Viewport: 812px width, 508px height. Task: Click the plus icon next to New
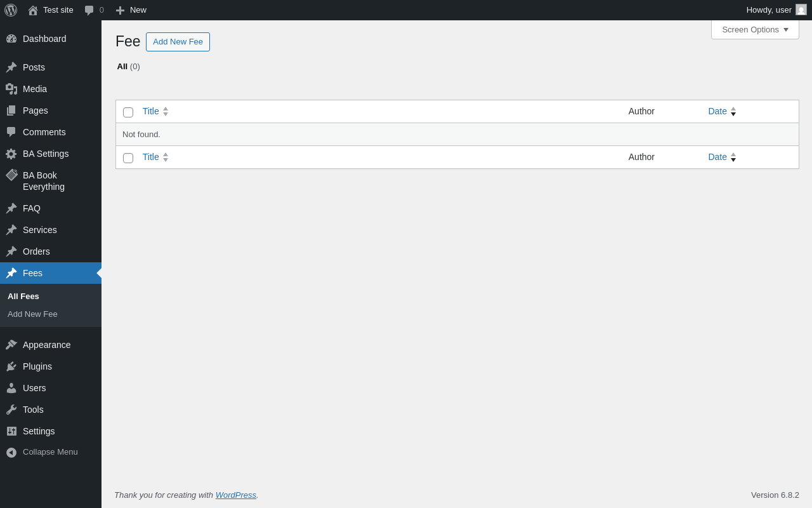click(x=121, y=10)
